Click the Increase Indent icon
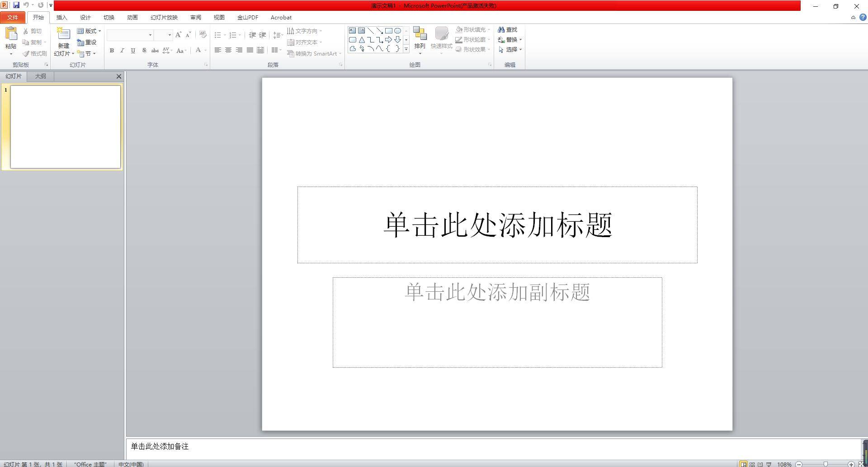 point(263,35)
